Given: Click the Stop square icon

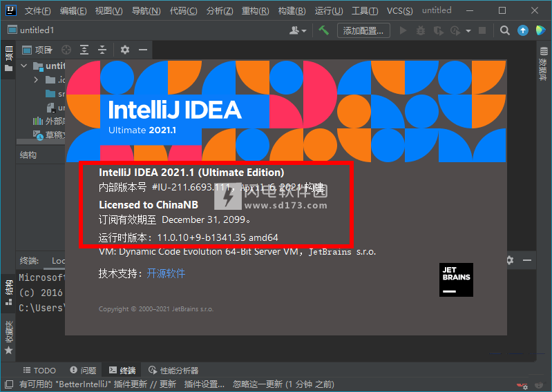Looking at the screenshot, I should 482,31.
